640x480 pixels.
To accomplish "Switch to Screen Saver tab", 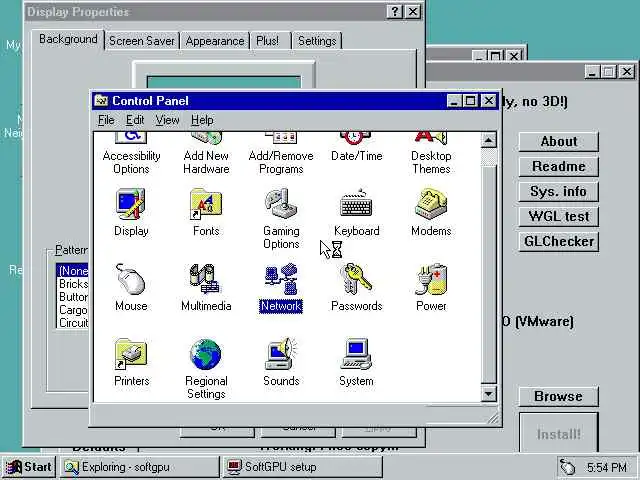I will point(142,41).
